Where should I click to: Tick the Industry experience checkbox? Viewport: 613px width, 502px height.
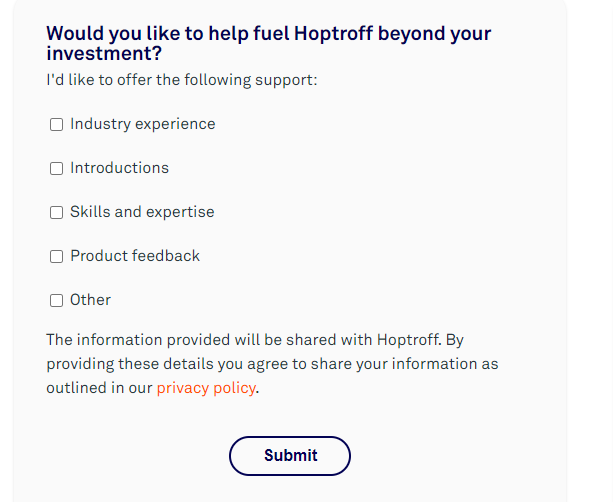tap(57, 125)
